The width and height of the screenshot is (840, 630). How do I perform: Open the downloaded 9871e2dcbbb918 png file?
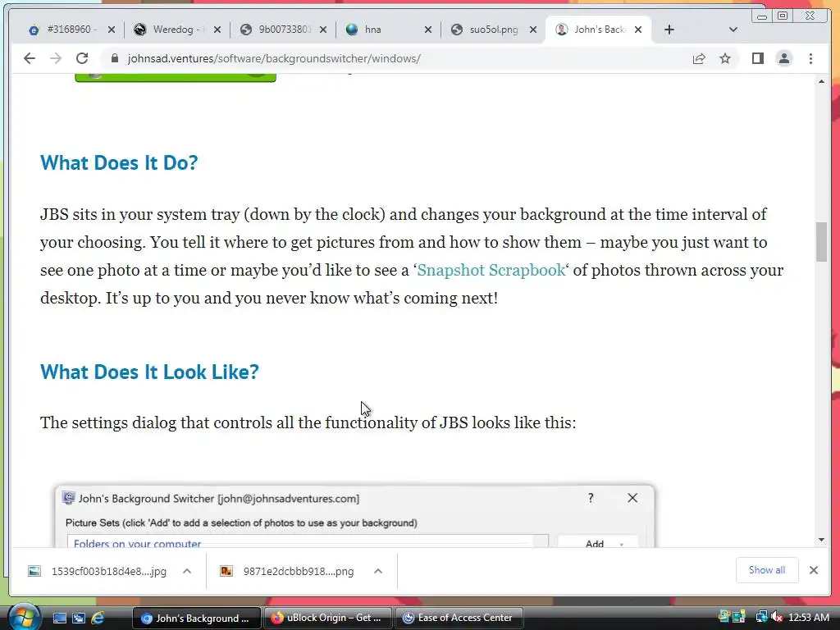pos(288,571)
